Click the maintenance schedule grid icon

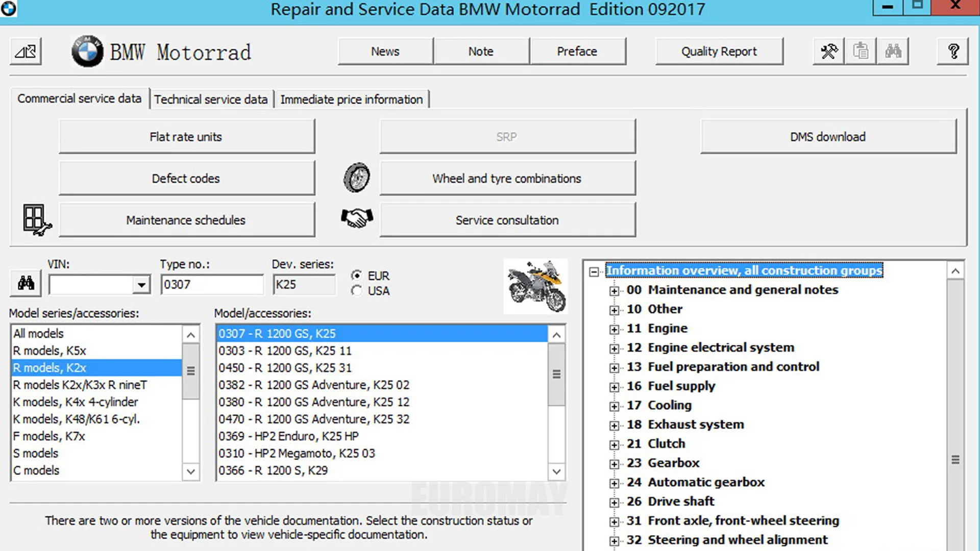[37, 220]
